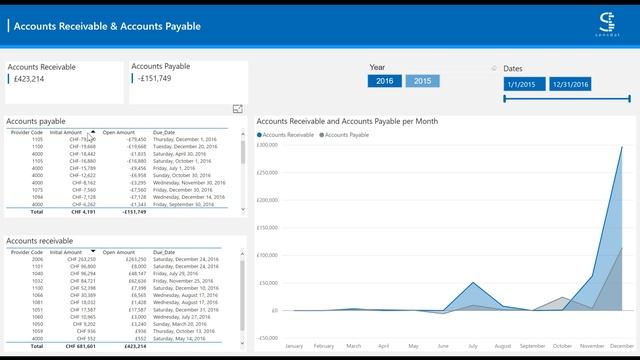640x360 pixels.
Task: Click the middle of the Dates slider track
Action: [567, 98]
